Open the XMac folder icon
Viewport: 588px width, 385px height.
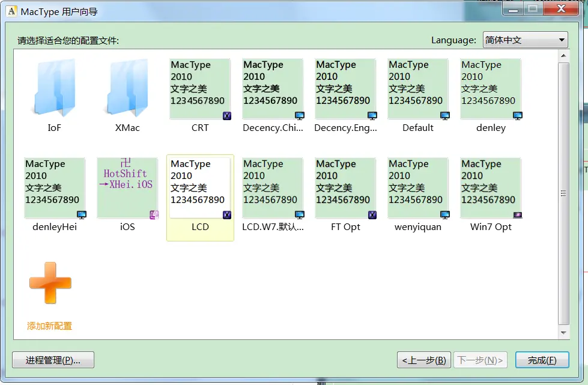[x=127, y=87]
